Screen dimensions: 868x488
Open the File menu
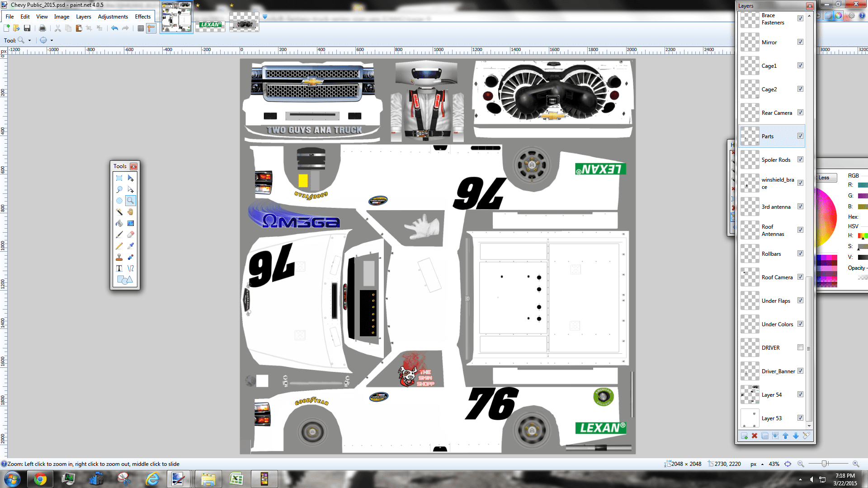tap(9, 17)
